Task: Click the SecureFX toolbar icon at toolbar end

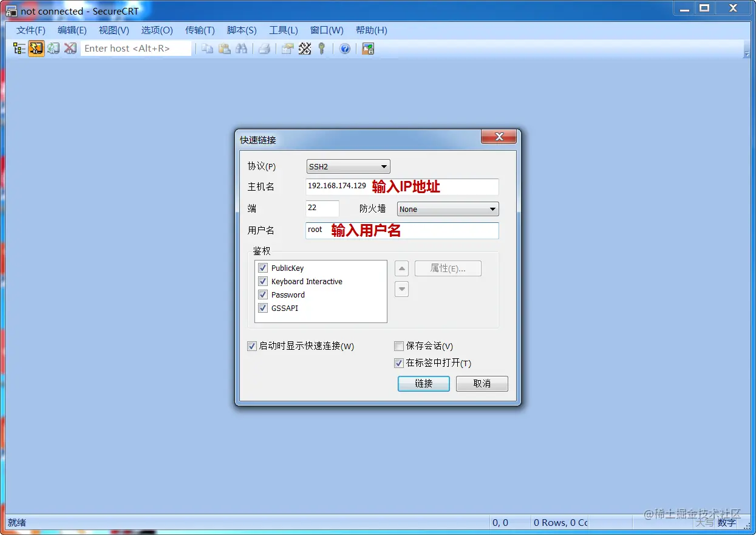Action: [x=368, y=49]
